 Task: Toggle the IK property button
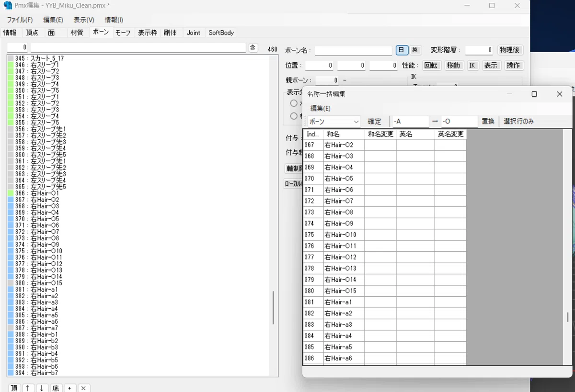coord(472,65)
